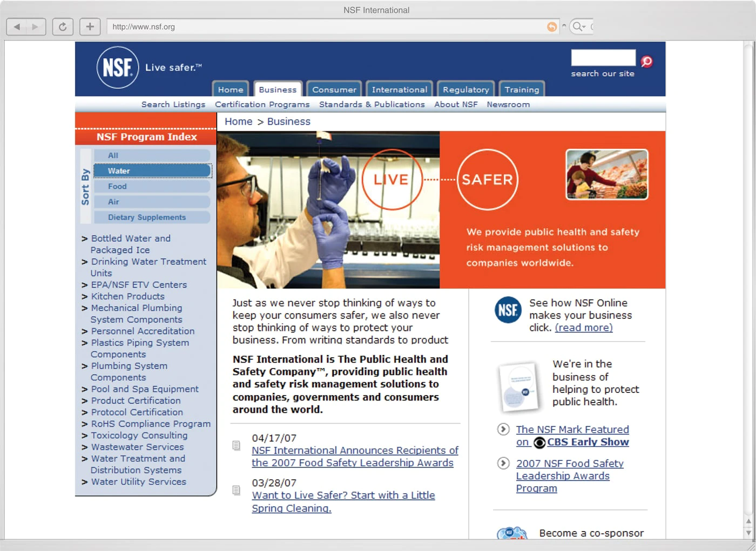Viewport: 756px width, 551px height.
Task: Open the Newsroom menu item
Action: 508,104
